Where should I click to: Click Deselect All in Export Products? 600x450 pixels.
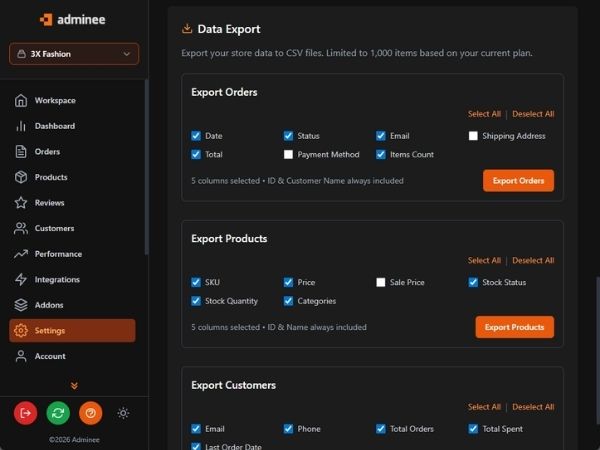tap(533, 260)
